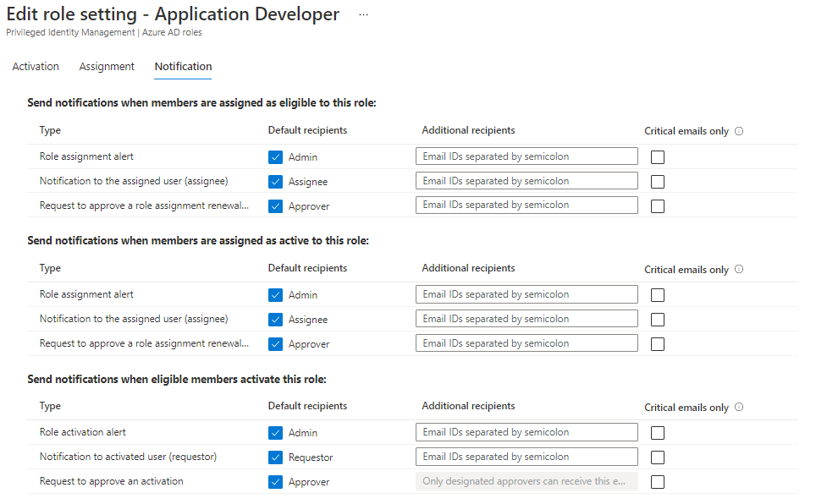Click info icon in active section header

coord(739,269)
